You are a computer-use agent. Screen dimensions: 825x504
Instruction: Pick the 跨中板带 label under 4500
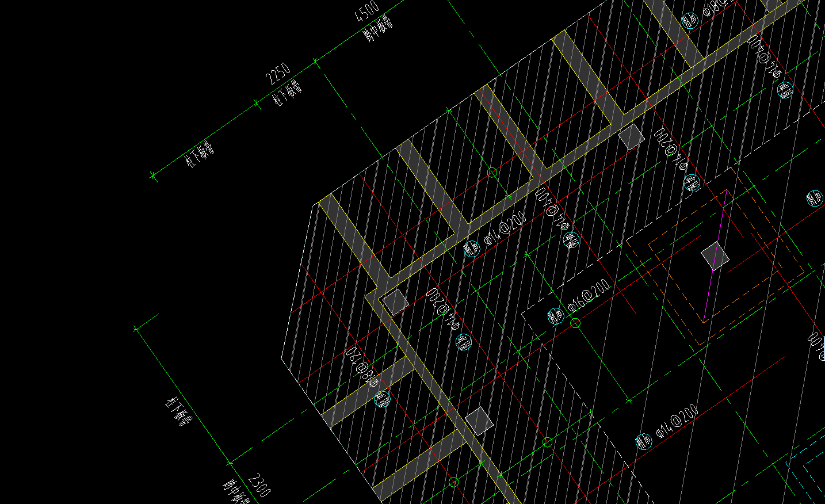click(x=378, y=29)
